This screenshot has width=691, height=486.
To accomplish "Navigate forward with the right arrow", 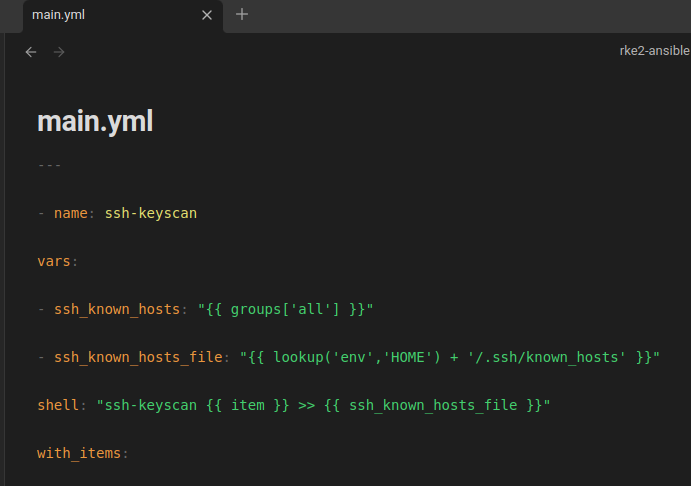I will click(59, 52).
